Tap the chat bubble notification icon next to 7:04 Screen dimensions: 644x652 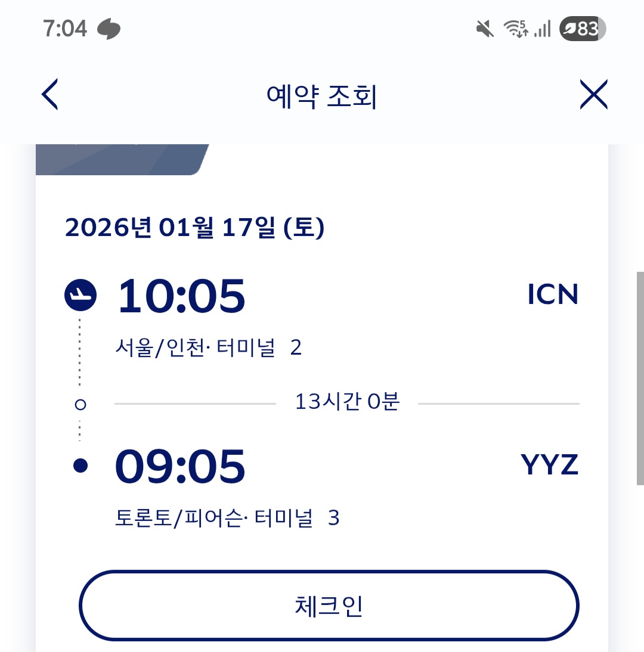pos(109,29)
